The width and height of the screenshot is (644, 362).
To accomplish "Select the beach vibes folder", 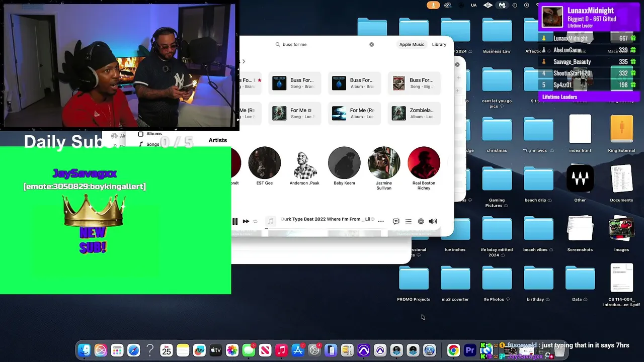I will point(538,234).
